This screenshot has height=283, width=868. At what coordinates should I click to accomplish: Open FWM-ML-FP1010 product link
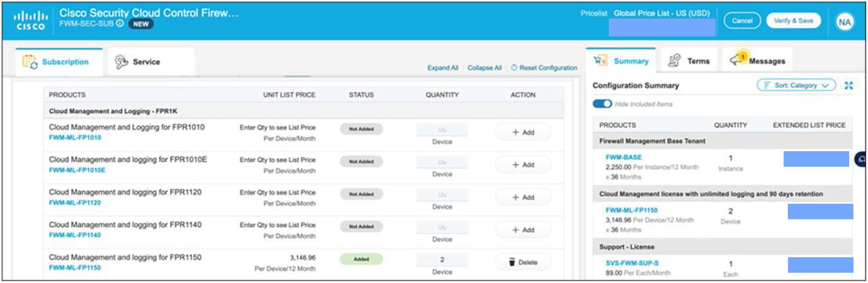click(75, 137)
